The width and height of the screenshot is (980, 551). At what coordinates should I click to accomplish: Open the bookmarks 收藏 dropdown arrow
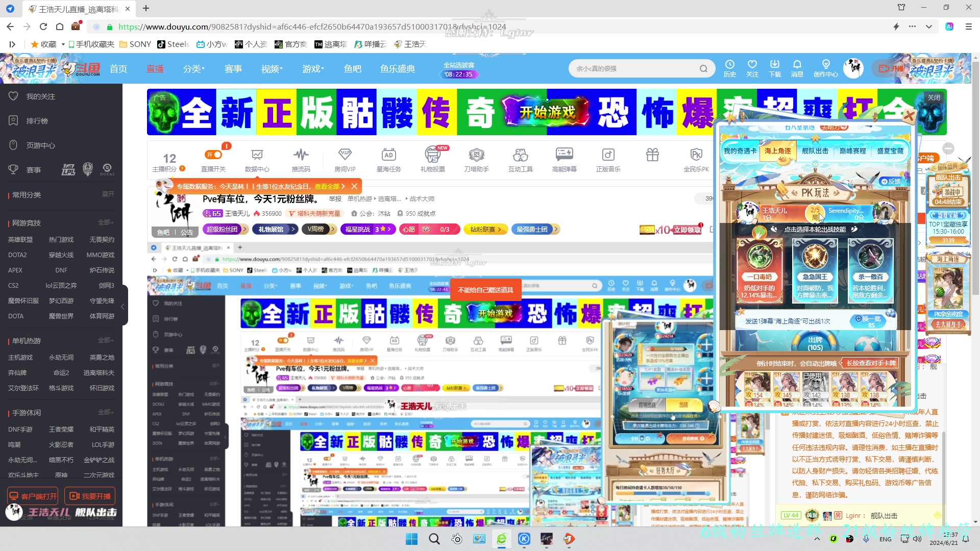pyautogui.click(x=63, y=44)
